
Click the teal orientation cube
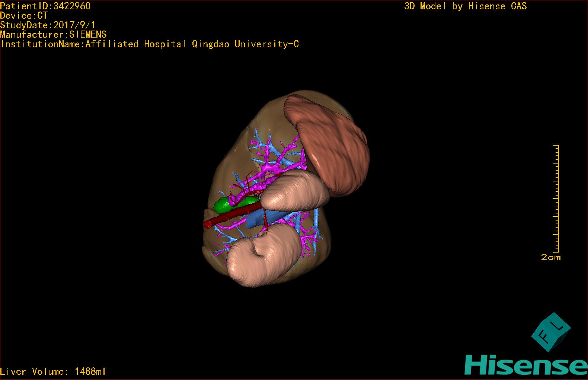551,332
